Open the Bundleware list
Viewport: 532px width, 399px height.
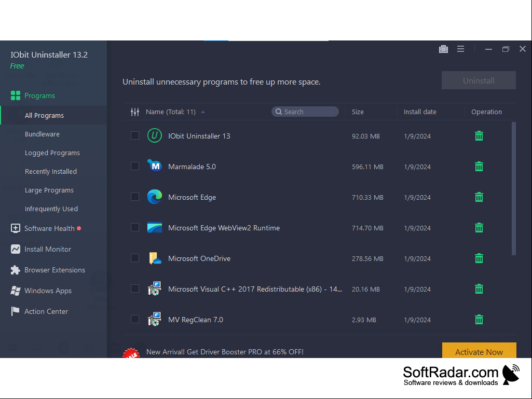click(42, 134)
